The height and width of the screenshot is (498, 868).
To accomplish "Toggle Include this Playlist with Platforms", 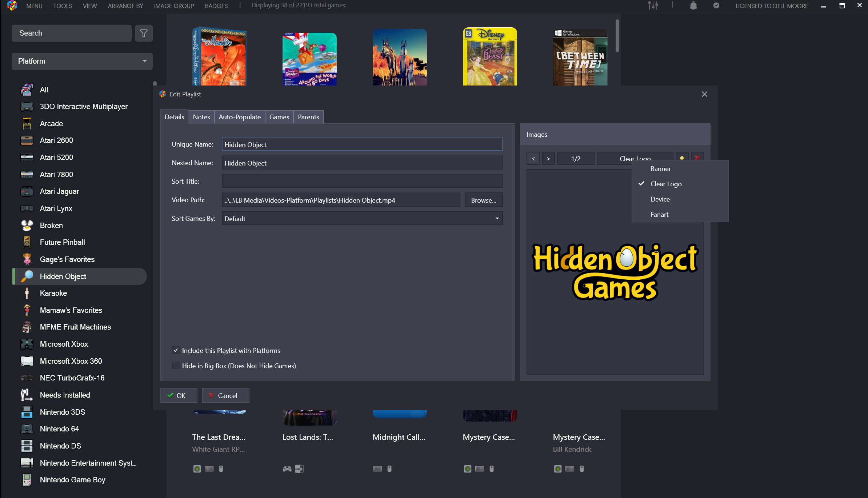I will (176, 350).
